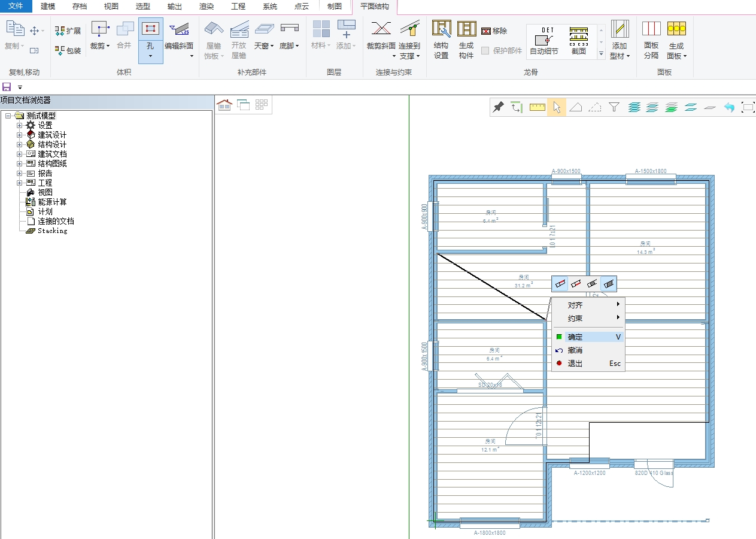756x539 pixels.
Task: Click the 连接到支撑 icon
Action: click(x=409, y=28)
